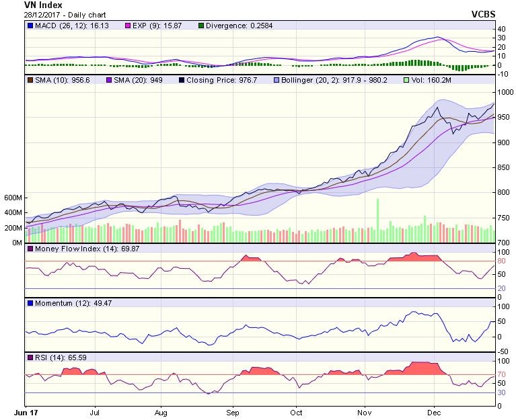Click the Nov marker on the time axis
Viewport: 516px width, 420px height.
point(364,411)
